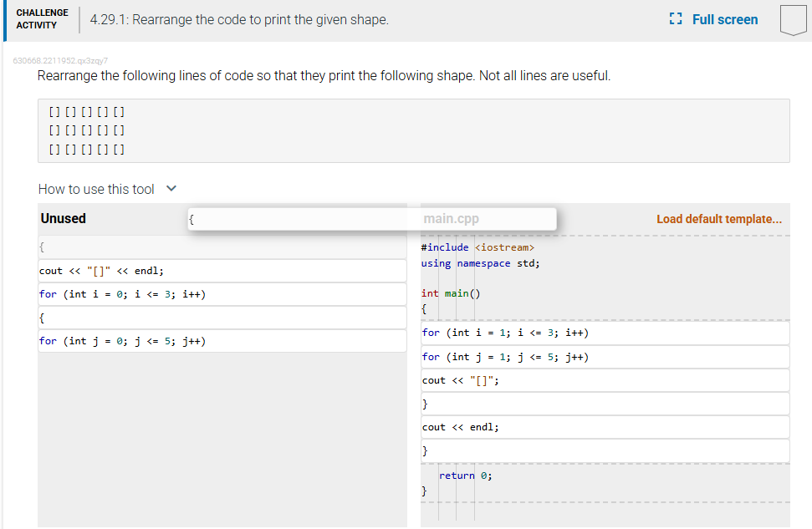Select unused line for int j = 0

(x=222, y=341)
